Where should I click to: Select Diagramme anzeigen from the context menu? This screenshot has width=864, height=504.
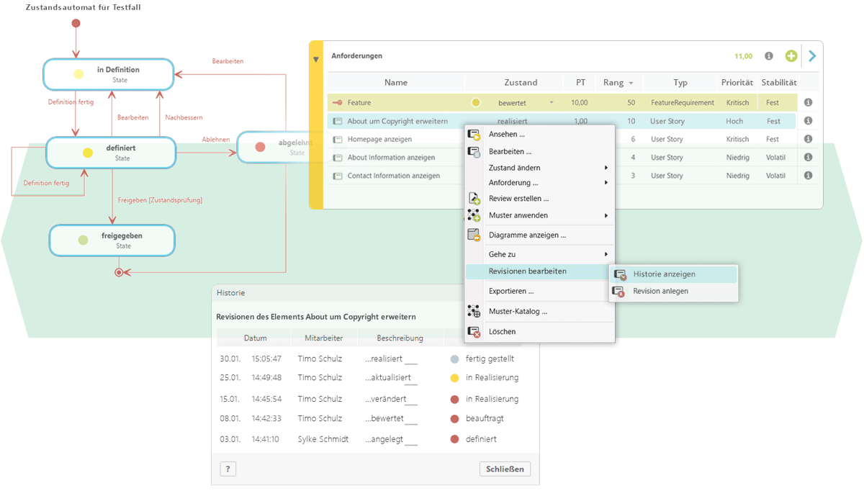tap(527, 235)
